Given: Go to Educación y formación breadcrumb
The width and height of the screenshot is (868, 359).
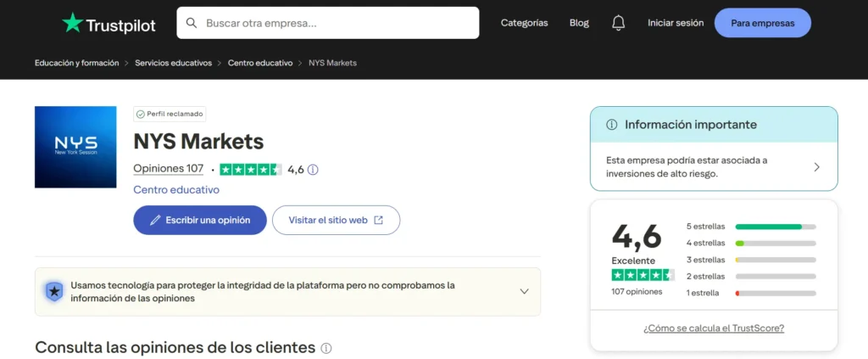Looking at the screenshot, I should click(x=77, y=63).
